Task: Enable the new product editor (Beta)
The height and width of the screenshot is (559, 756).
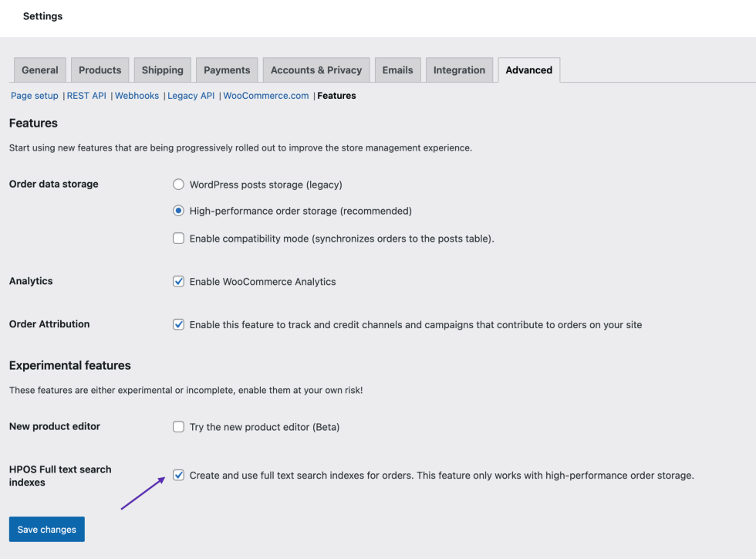Action: pyautogui.click(x=179, y=427)
